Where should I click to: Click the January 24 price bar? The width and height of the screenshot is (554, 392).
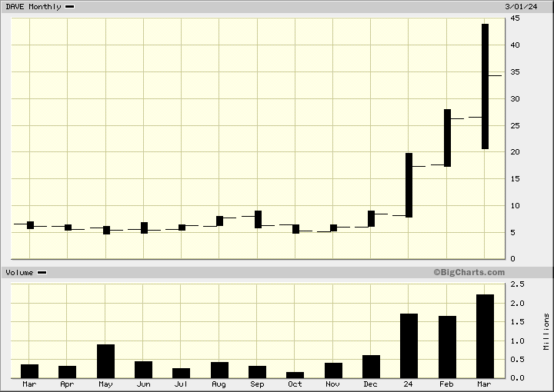pyautogui.click(x=409, y=185)
